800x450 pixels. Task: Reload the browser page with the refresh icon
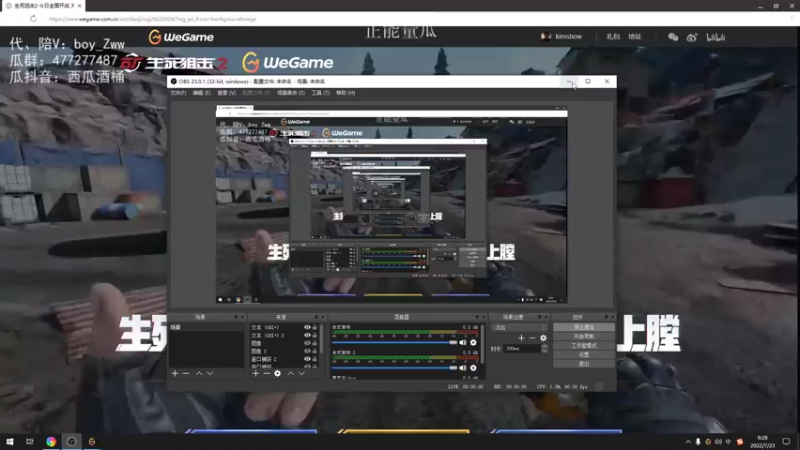33,19
